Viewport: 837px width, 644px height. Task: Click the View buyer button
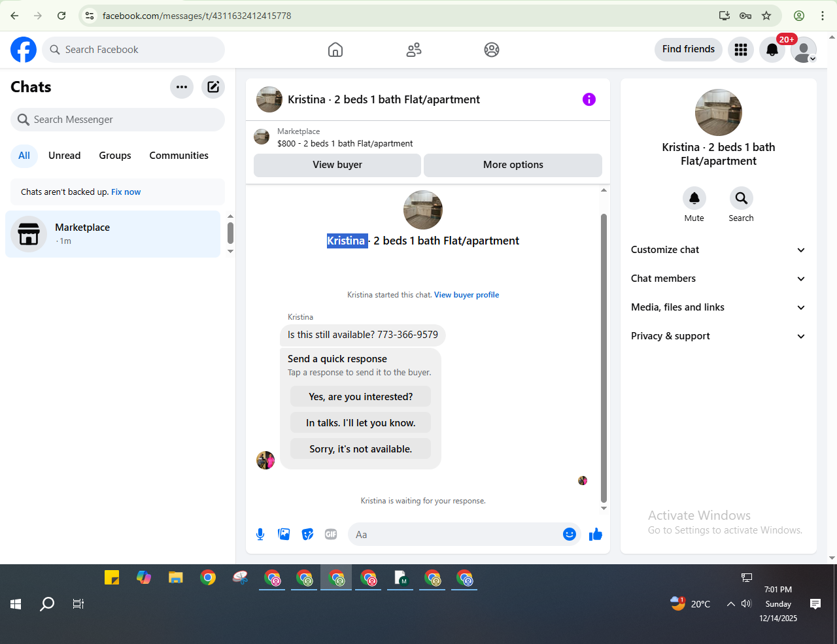(x=337, y=165)
